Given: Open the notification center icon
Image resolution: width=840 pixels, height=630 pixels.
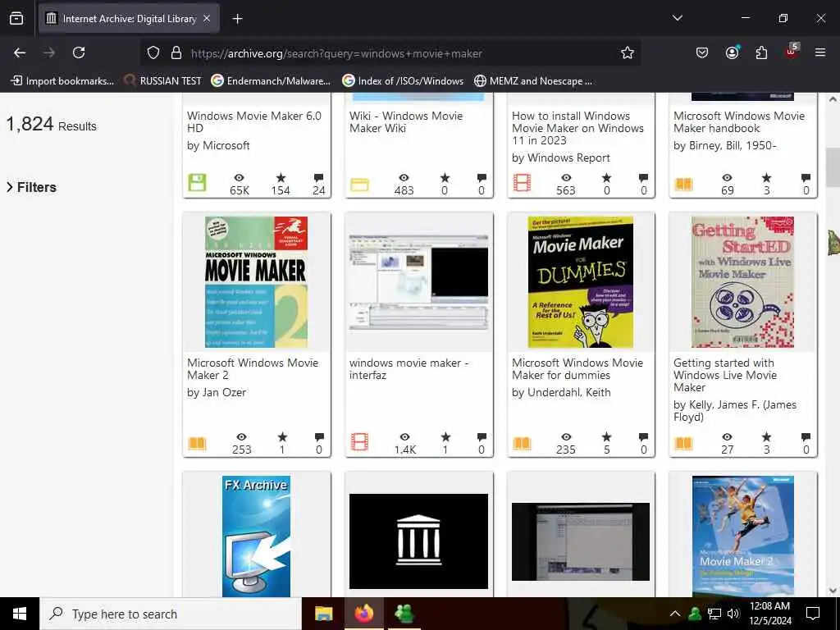Looking at the screenshot, I should coord(813,614).
